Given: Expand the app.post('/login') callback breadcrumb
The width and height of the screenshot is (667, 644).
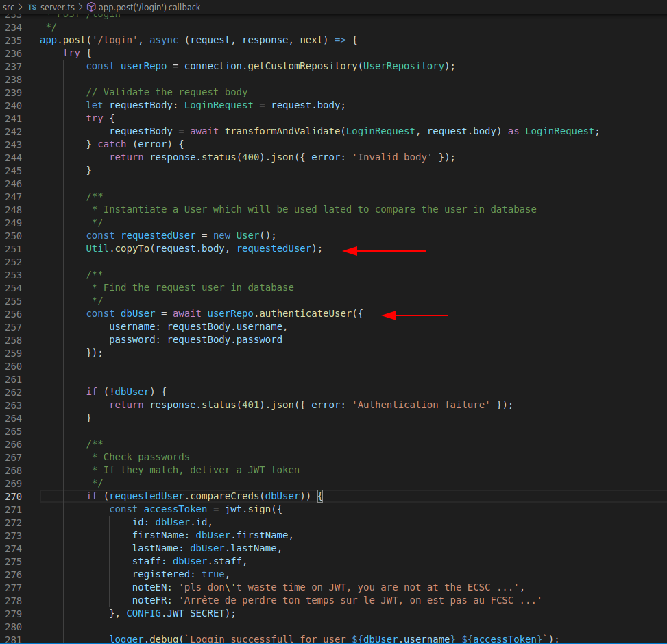Looking at the screenshot, I should click(149, 7).
